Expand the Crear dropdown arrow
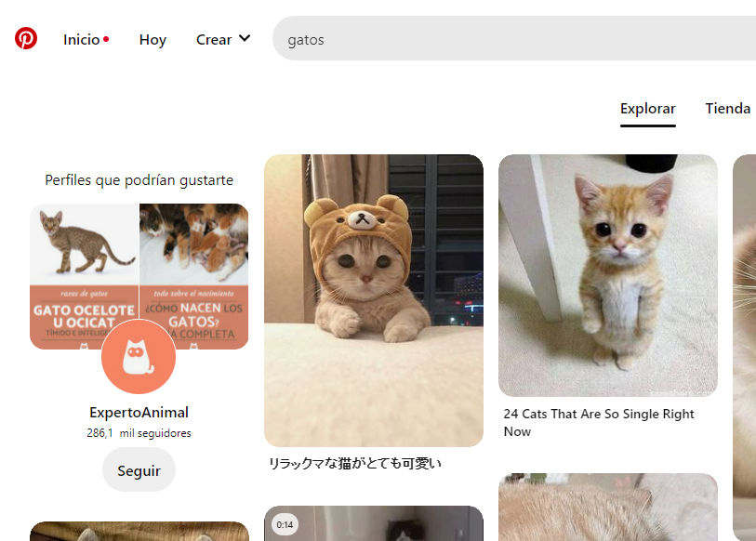Screen dimensions: 756x541 pyautogui.click(x=245, y=39)
